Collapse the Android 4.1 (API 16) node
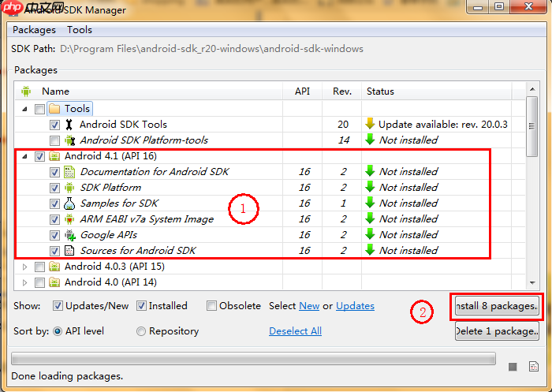Image resolution: width=552 pixels, height=392 pixels. point(25,156)
